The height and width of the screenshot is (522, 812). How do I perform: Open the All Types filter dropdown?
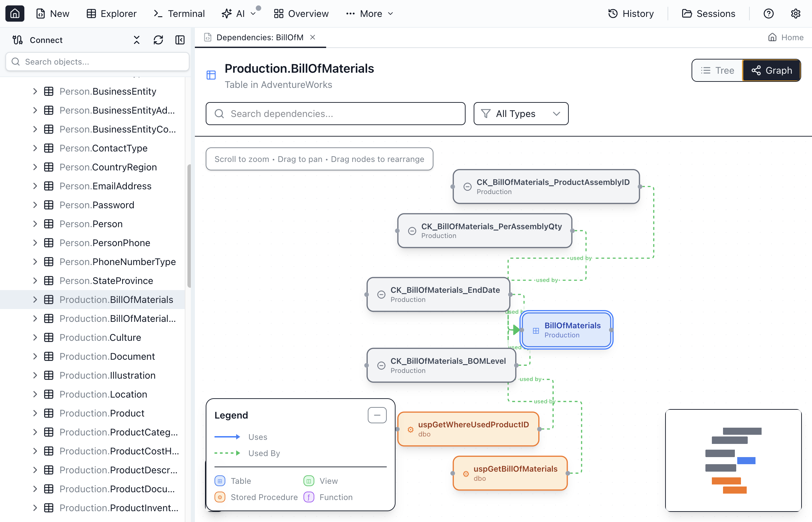(x=521, y=114)
